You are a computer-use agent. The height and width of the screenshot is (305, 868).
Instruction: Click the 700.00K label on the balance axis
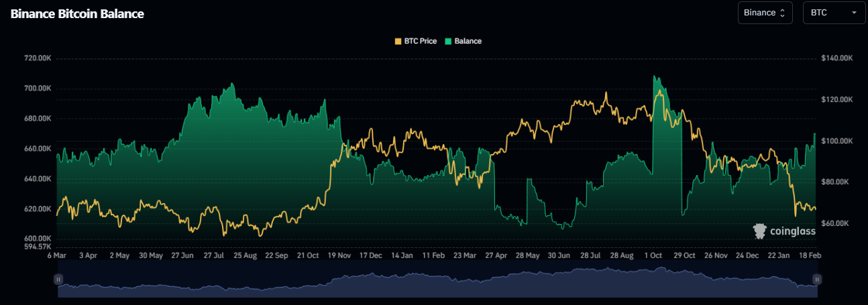tap(38, 88)
